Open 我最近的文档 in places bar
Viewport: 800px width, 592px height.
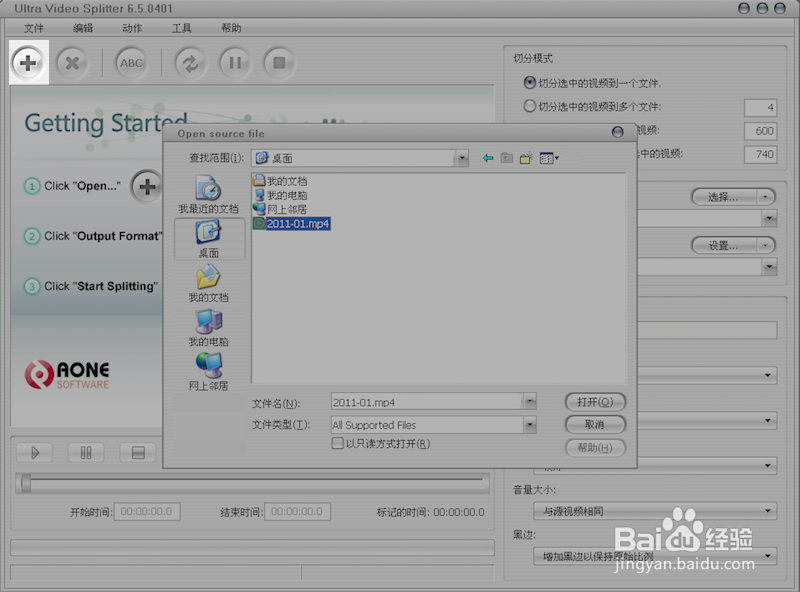[209, 194]
